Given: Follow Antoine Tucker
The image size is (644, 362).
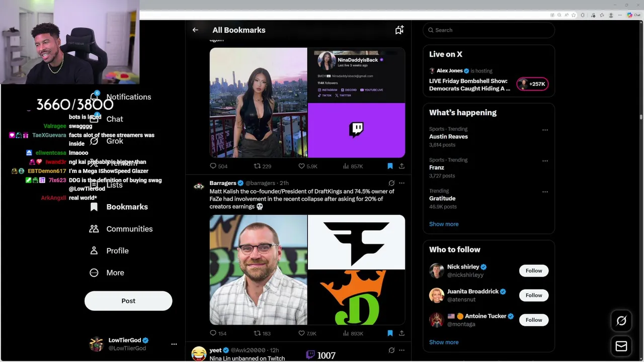Looking at the screenshot, I should coord(534,320).
